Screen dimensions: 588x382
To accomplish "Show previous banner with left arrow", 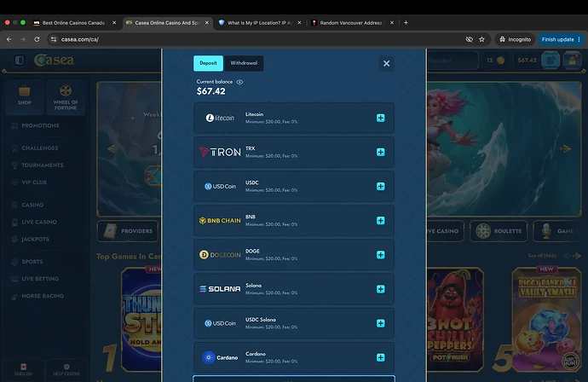I will (112, 149).
